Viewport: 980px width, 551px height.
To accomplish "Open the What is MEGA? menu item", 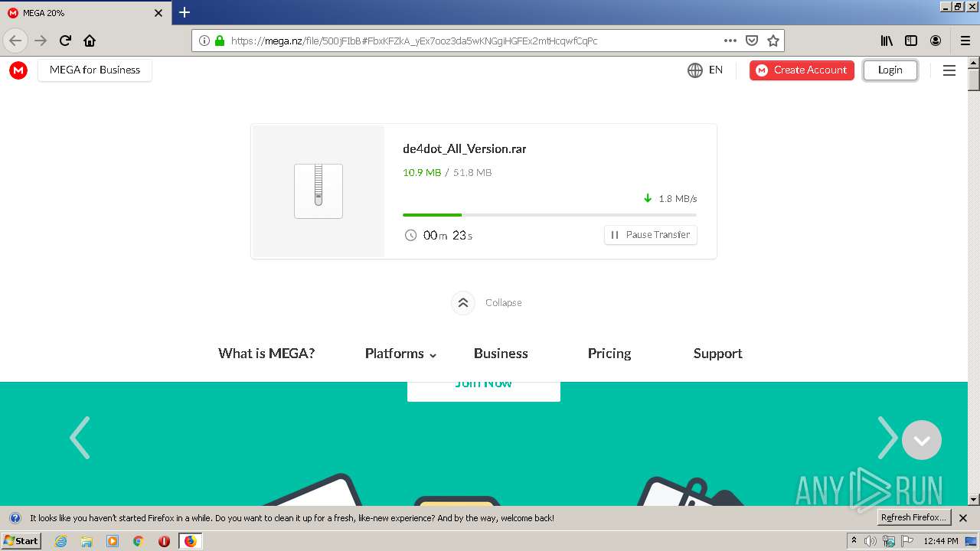I will coord(266,354).
